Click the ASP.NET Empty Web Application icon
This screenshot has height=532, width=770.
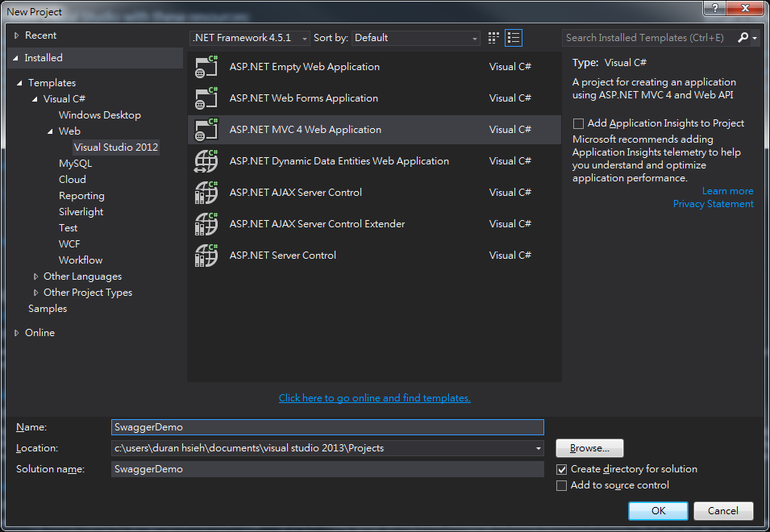(x=206, y=67)
